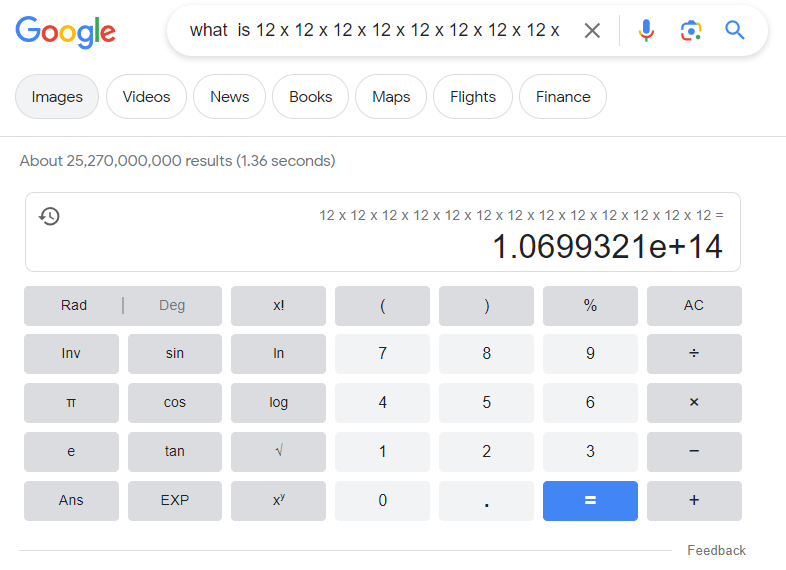Viewport: 786px width, 570px height.
Task: Select the square root key
Action: coord(278,451)
